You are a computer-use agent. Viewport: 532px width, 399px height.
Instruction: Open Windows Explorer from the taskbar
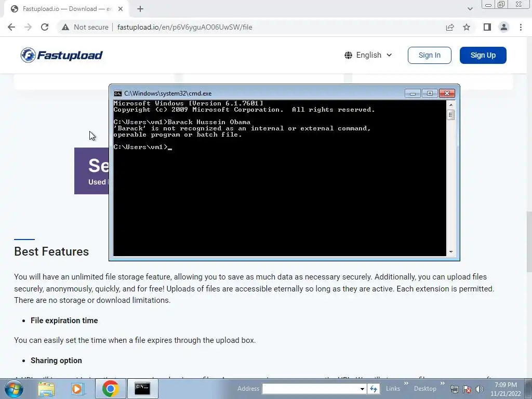46,389
